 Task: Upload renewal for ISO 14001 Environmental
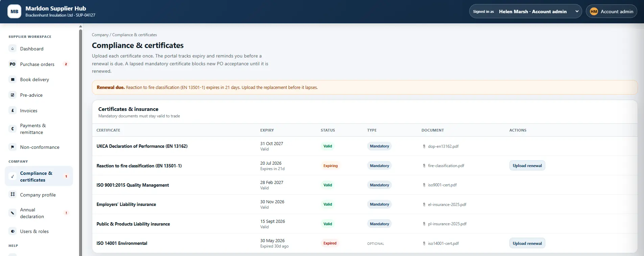[x=527, y=243]
